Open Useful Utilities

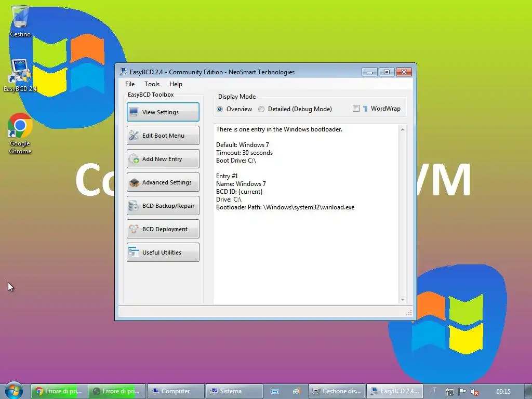pos(163,252)
